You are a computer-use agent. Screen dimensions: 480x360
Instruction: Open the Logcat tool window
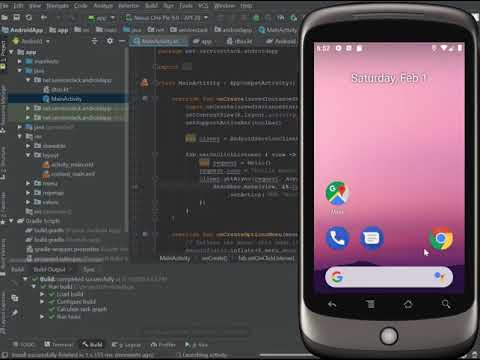tap(126, 345)
